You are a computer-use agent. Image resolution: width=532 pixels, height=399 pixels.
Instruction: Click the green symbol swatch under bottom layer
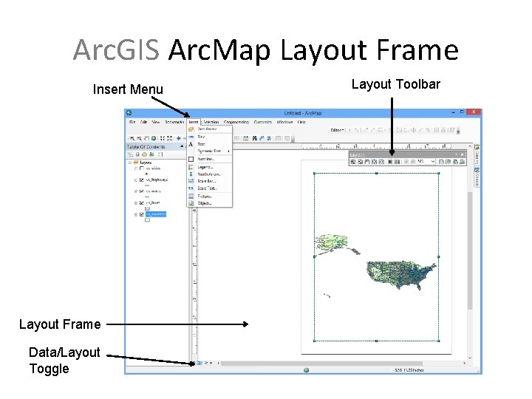(x=147, y=220)
